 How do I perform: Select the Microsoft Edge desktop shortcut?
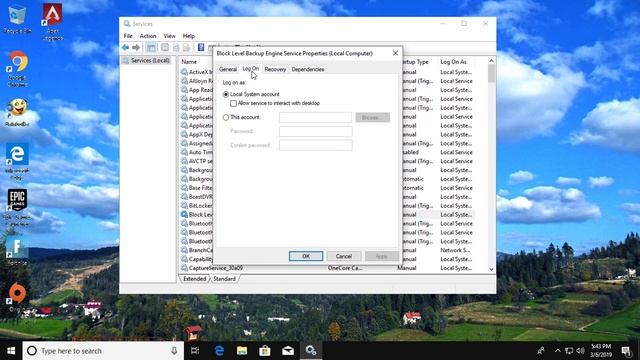[17, 161]
